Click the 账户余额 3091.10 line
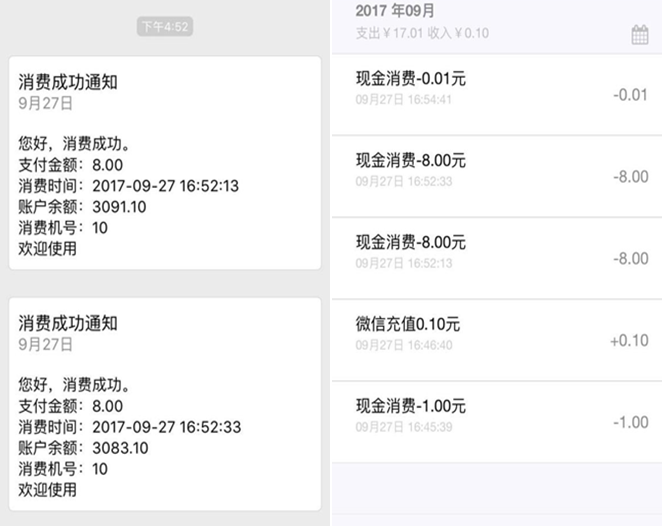 (82, 207)
